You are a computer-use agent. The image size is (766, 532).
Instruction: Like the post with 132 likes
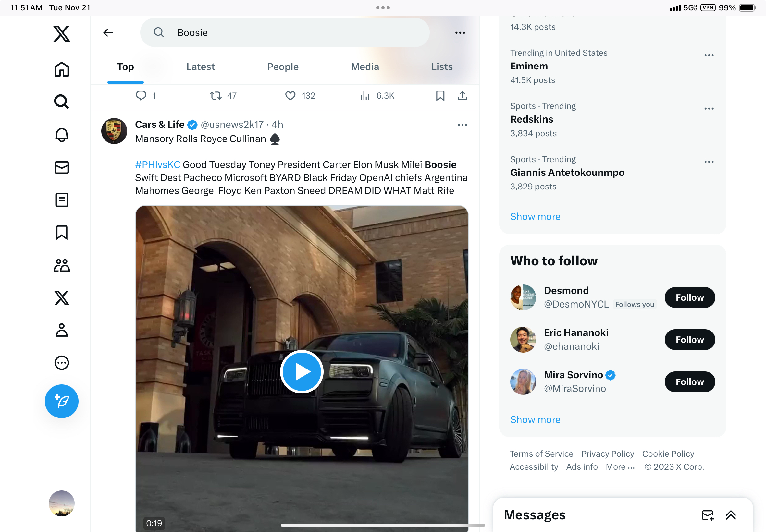pyautogui.click(x=290, y=96)
